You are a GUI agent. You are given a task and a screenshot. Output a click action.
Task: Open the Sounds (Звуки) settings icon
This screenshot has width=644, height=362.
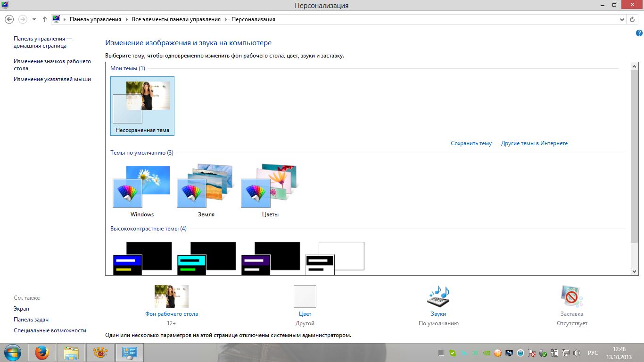438,297
